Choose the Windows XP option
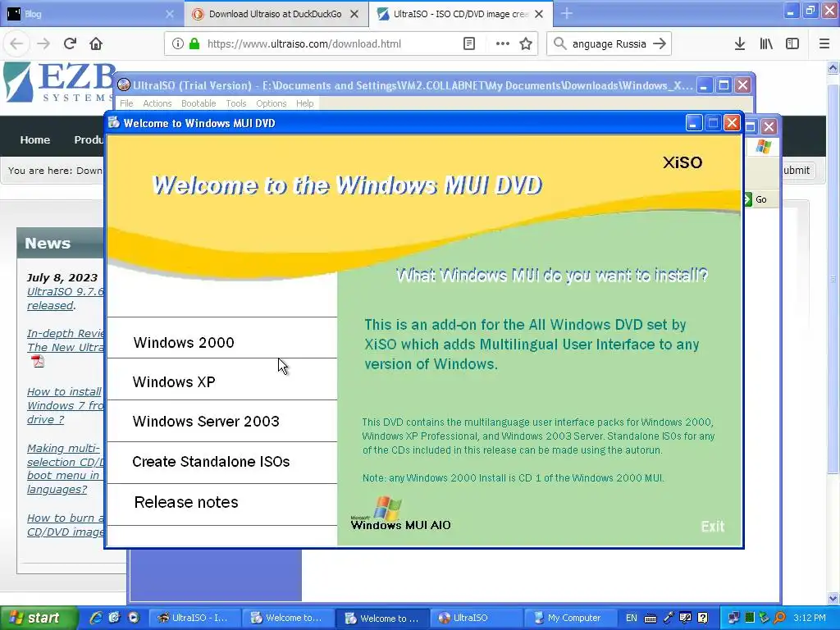Image resolution: width=840 pixels, height=630 pixels. click(174, 382)
